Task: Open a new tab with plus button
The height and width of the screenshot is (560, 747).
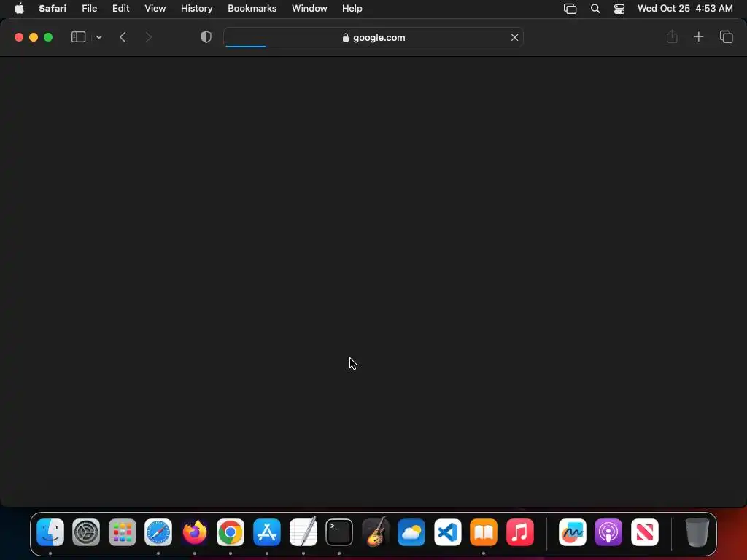Action: coord(698,37)
